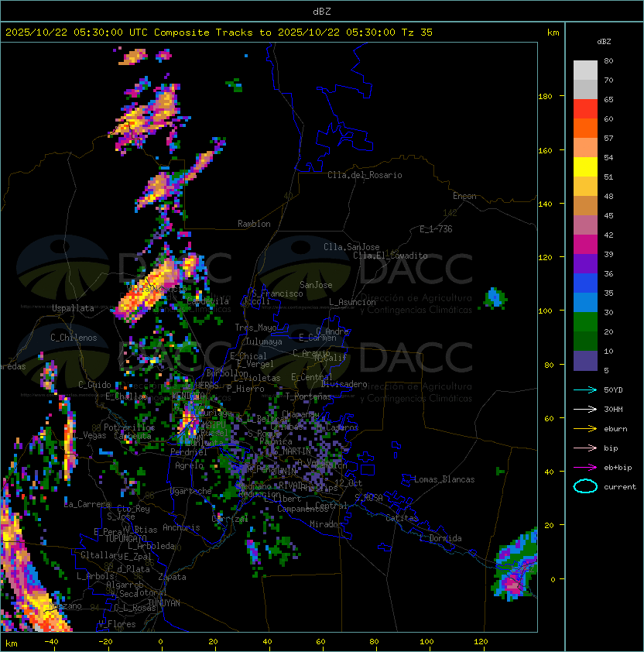This screenshot has height=652, width=644.
Task: Select the light gray top swatch of dBZ scale
Action: (585, 70)
